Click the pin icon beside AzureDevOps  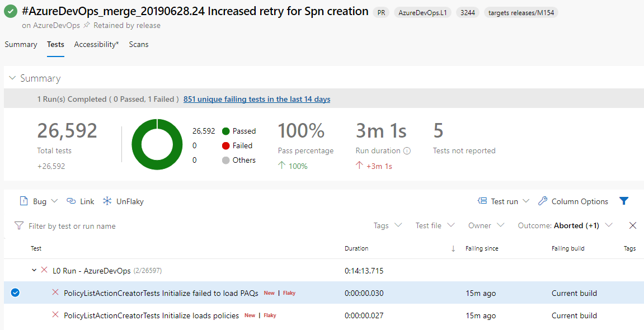pyautogui.click(x=87, y=25)
